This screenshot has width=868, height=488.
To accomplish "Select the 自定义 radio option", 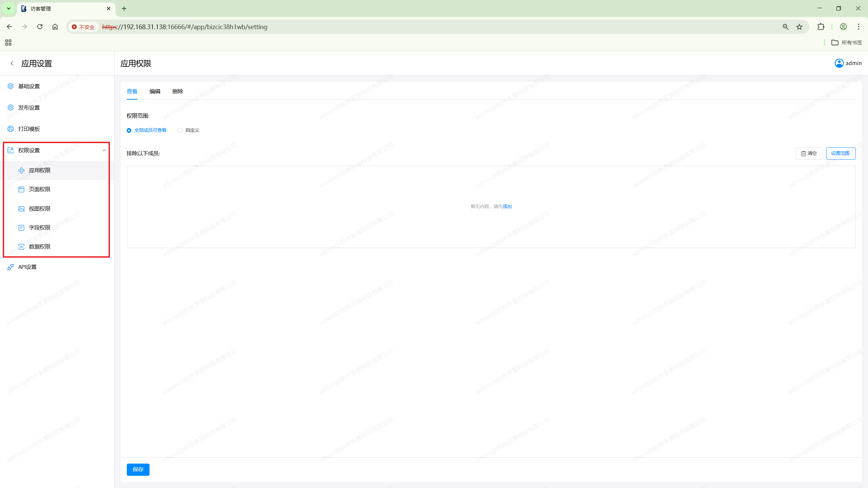I will point(180,130).
